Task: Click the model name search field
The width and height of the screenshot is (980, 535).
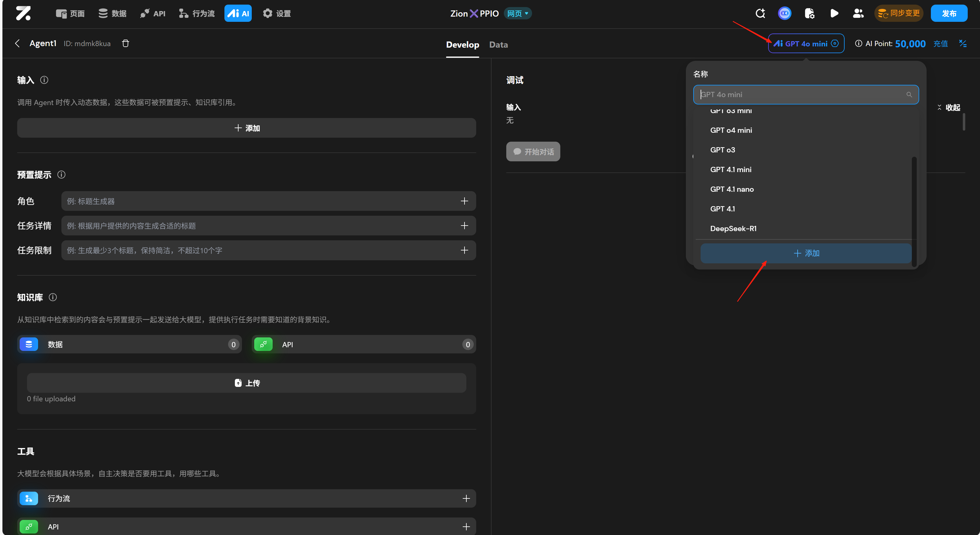Action: click(x=806, y=94)
